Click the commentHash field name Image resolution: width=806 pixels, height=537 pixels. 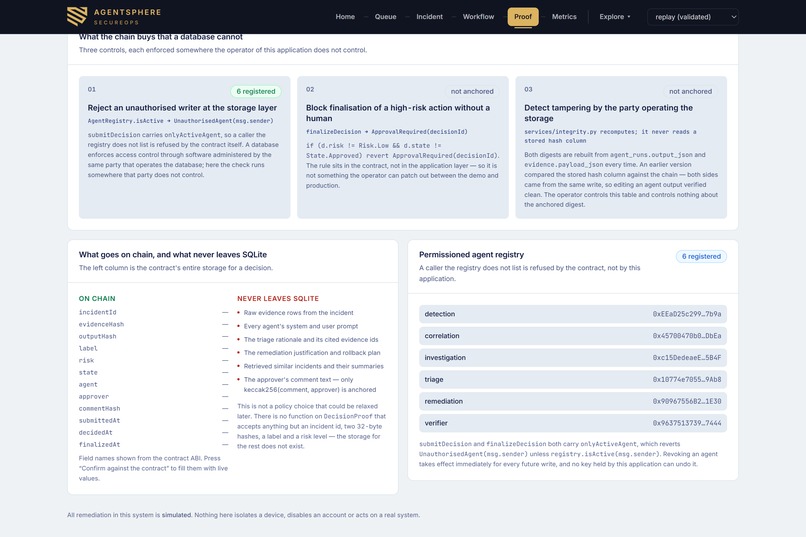(99, 409)
